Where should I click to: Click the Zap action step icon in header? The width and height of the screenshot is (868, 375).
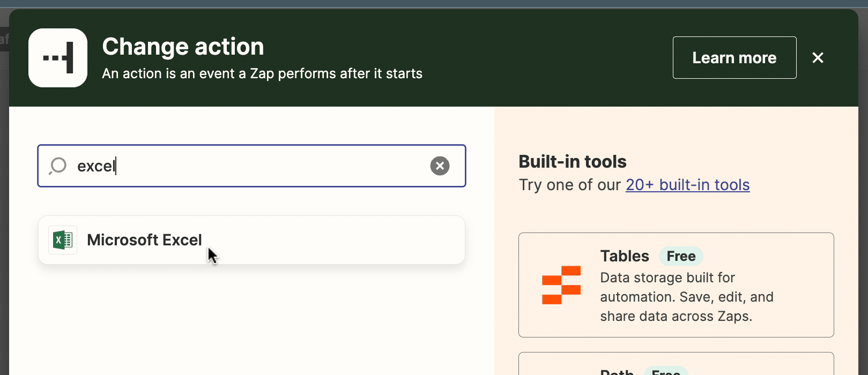(58, 58)
